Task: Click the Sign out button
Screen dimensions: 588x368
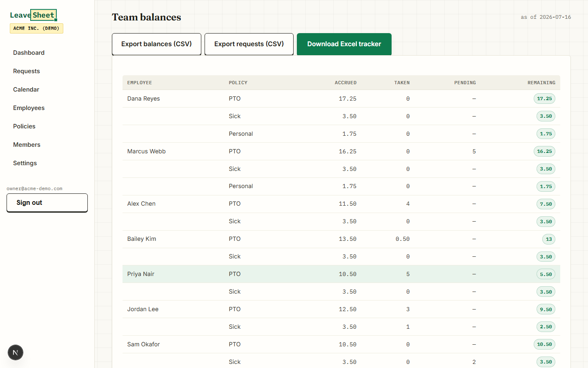Action: coord(47,203)
